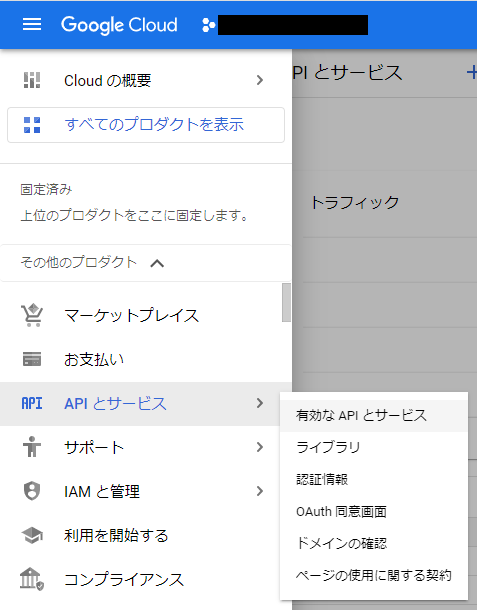Click the すべてのプロダクトを表示 button

pos(146,125)
